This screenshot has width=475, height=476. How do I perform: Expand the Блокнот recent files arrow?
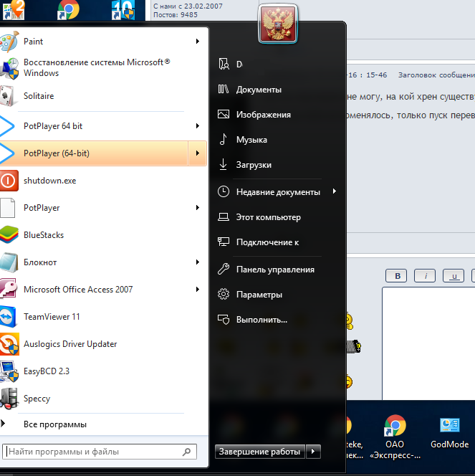tap(198, 262)
